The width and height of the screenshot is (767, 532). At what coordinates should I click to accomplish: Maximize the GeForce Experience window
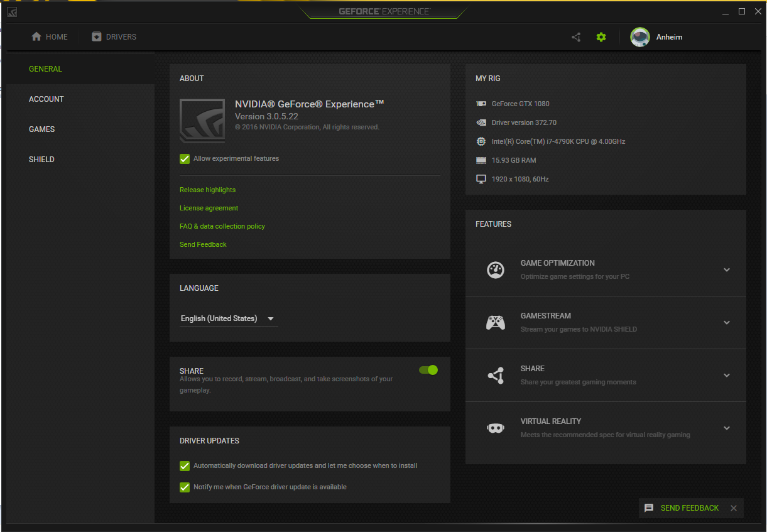click(742, 11)
